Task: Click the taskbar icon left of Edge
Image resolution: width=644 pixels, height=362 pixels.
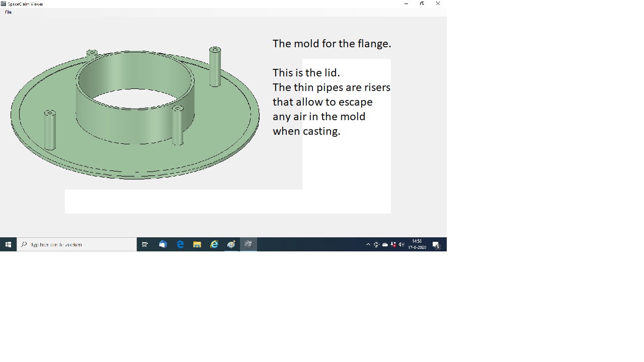Action: (163, 244)
